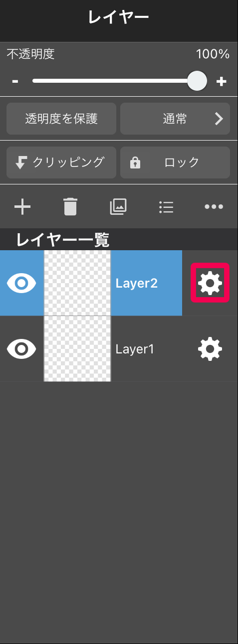Decrease opacity with the minus button
238x644 pixels.
(x=15, y=81)
